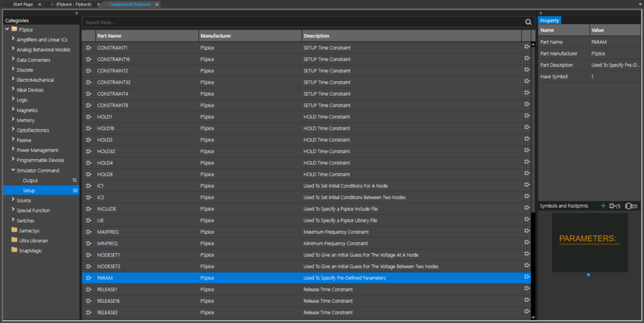Select the HOLD32 part row
This screenshot has width=644, height=323.
tap(306, 151)
